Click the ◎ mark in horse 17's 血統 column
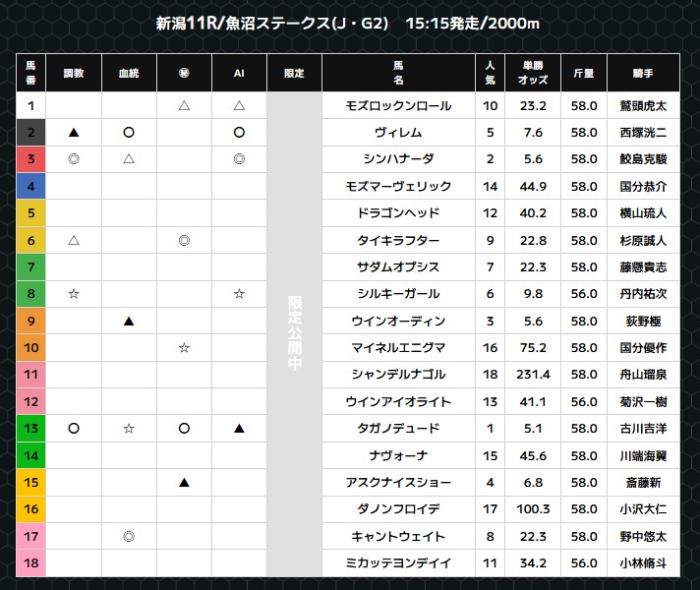Viewport: 700px width, 590px height. click(x=129, y=537)
